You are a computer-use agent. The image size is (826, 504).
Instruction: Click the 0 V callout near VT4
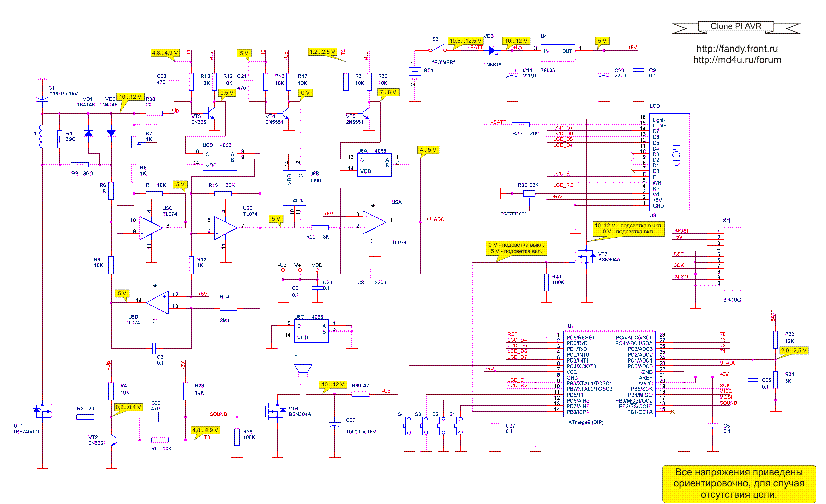[x=305, y=93]
